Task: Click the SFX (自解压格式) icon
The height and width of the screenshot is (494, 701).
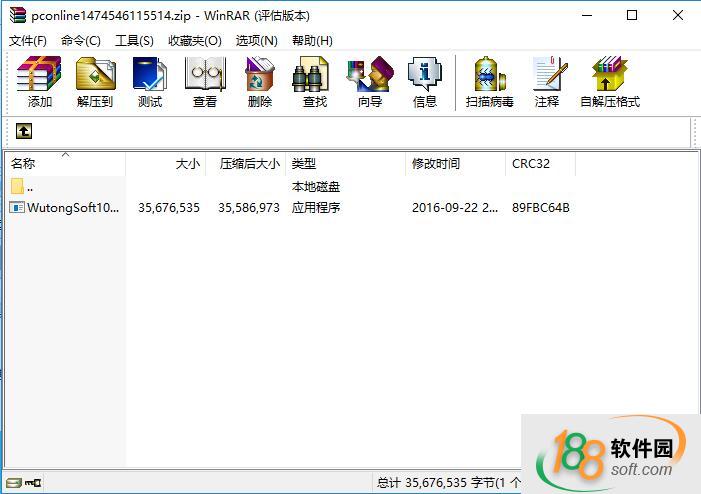Action: pyautogui.click(x=609, y=81)
